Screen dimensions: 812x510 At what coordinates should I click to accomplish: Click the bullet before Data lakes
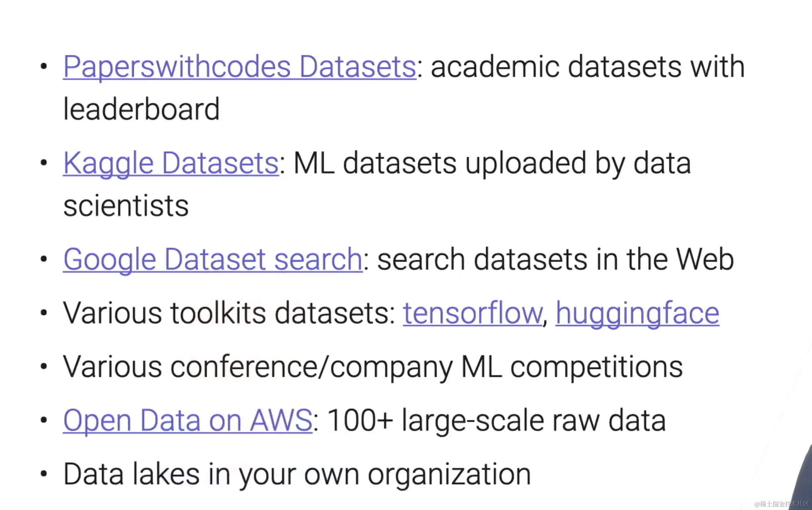[x=44, y=474]
